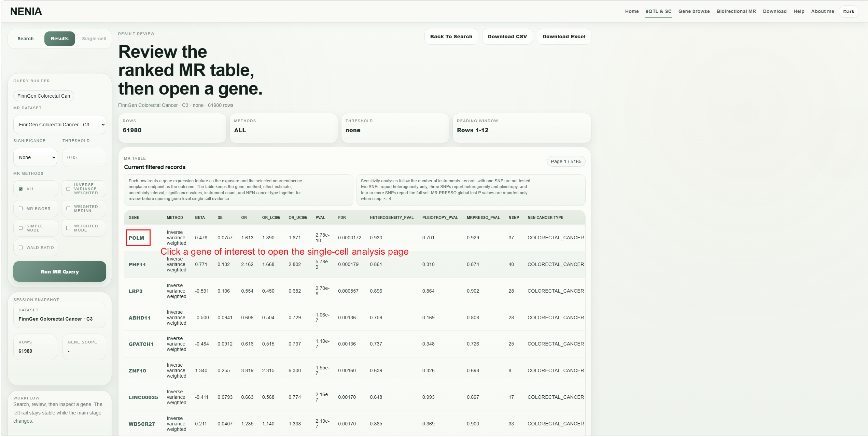This screenshot has width=868, height=437.
Task: Click the Threshold 0.05 input field
Action: (x=84, y=157)
